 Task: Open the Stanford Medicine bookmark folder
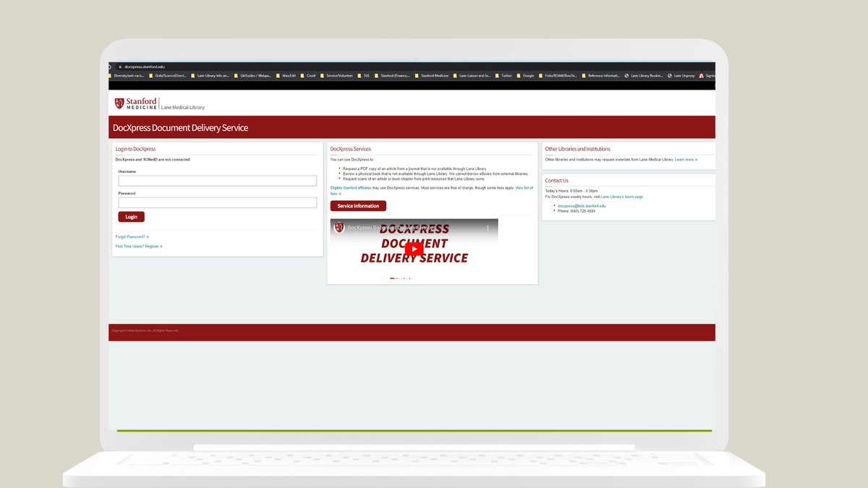pos(433,75)
